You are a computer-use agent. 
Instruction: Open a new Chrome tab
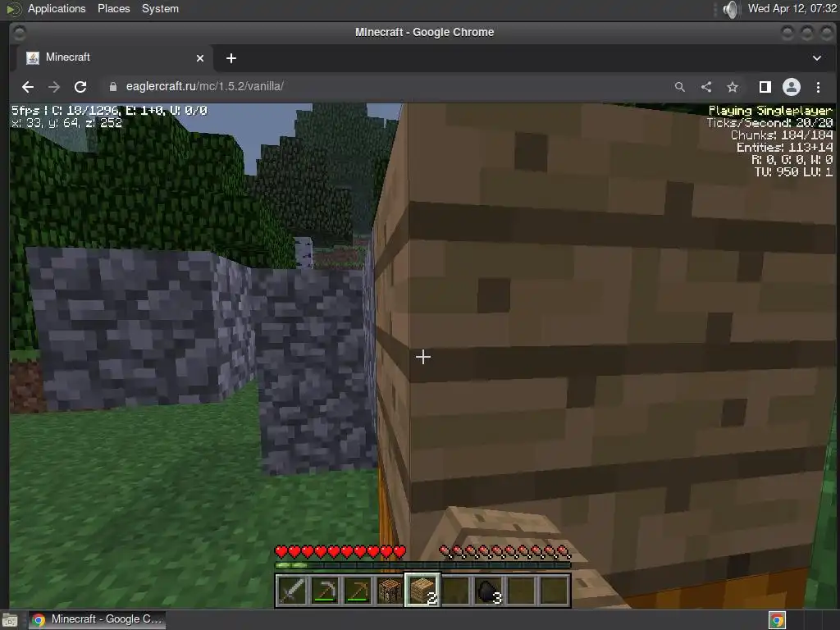(x=231, y=58)
